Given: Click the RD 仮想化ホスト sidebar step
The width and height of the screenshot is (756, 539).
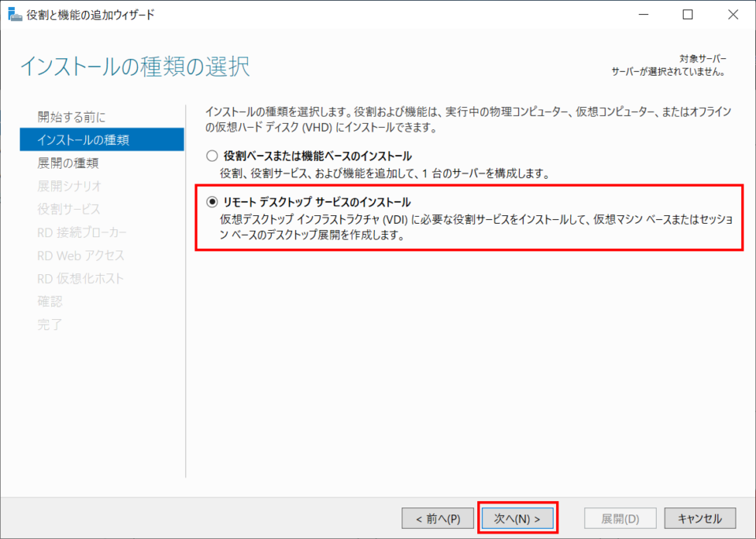Looking at the screenshot, I should tap(80, 278).
